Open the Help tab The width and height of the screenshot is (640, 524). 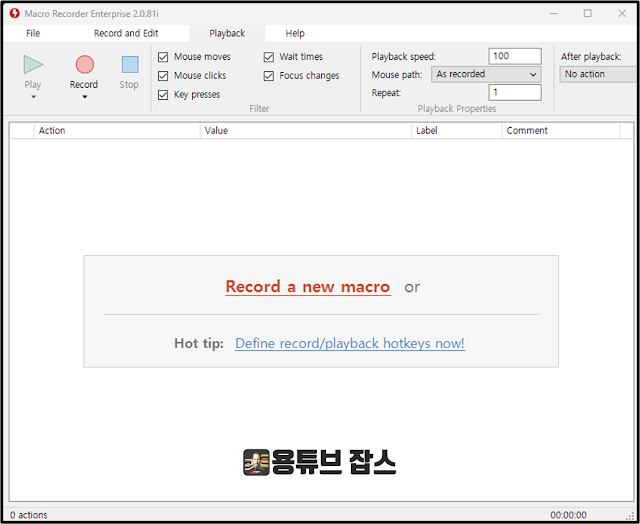[295, 33]
